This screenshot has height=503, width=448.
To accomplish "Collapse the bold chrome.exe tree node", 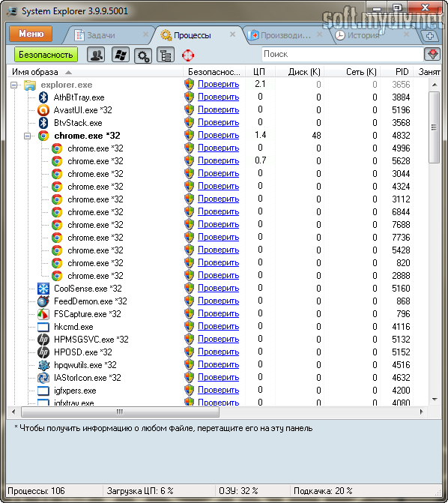I will 27,136.
